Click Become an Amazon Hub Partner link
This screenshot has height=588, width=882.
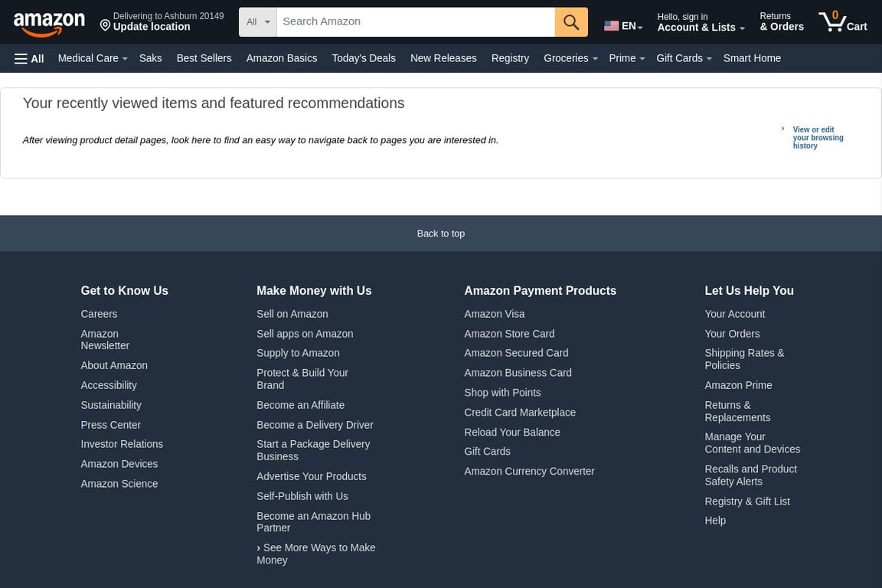pyautogui.click(x=313, y=522)
